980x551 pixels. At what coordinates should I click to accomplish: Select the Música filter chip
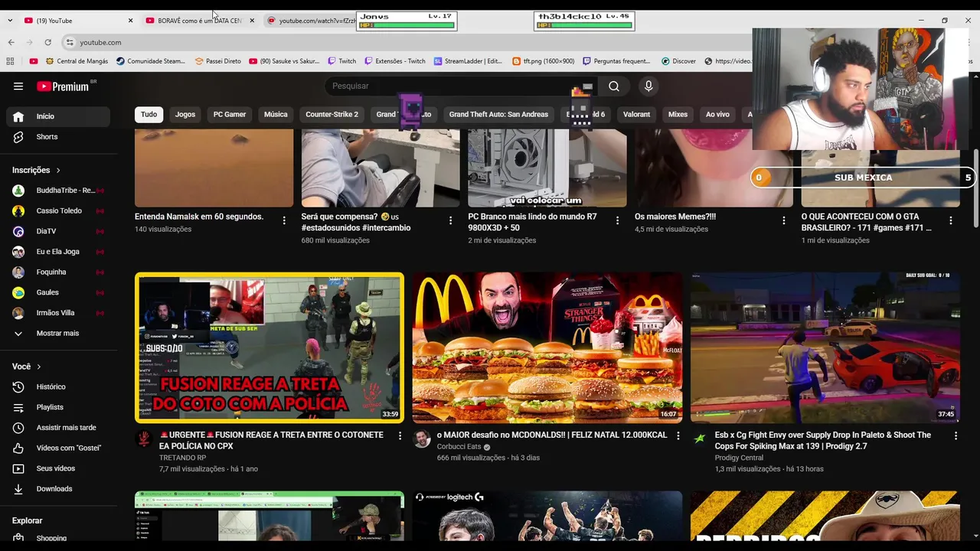[276, 115]
